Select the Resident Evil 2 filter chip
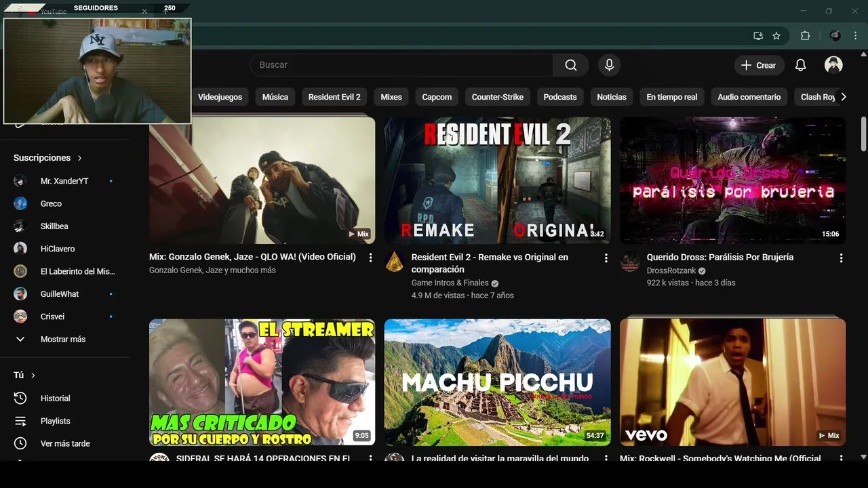This screenshot has height=488, width=868. click(334, 97)
